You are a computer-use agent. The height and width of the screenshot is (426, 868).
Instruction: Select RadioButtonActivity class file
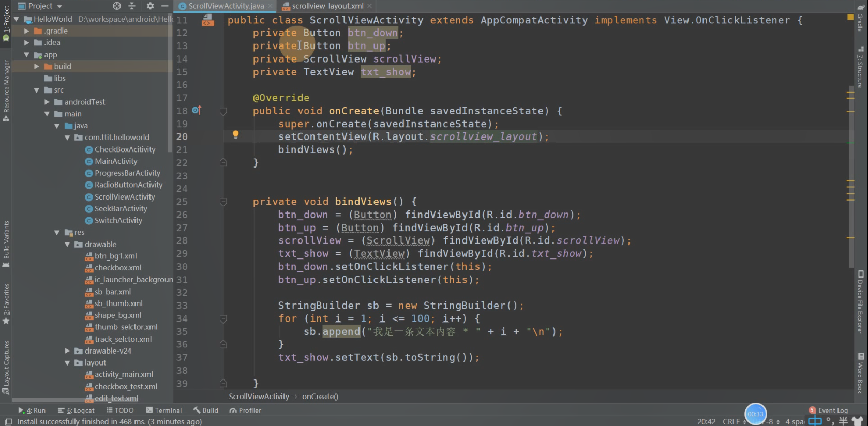click(x=124, y=185)
